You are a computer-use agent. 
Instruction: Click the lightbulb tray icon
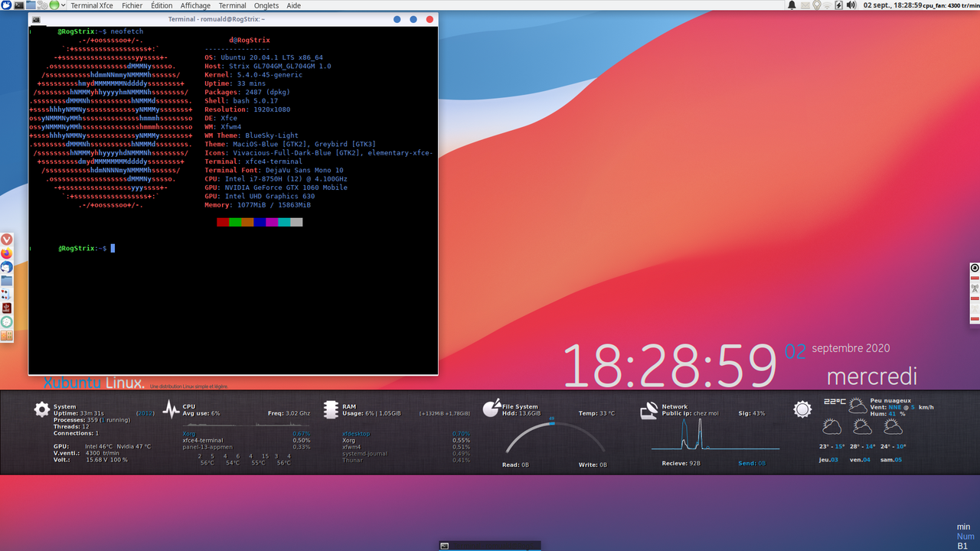pyautogui.click(x=817, y=5)
